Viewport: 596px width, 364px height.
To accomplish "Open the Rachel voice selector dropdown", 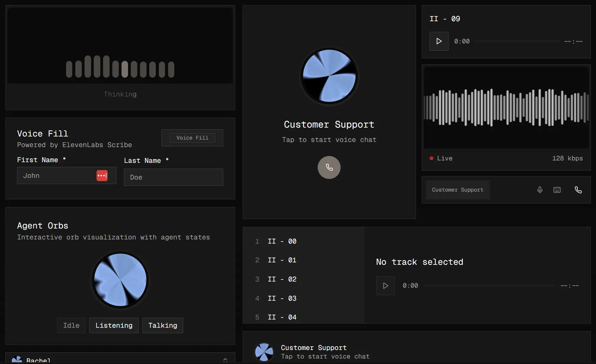I will tap(225, 360).
